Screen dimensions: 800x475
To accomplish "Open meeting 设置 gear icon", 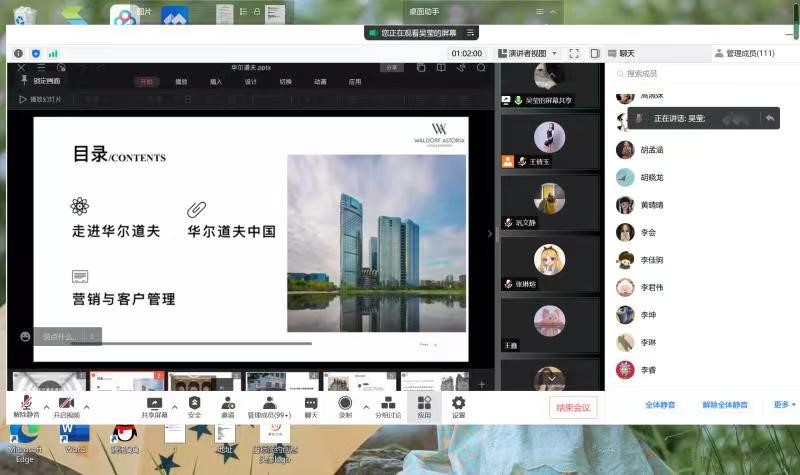I will (x=458, y=404).
